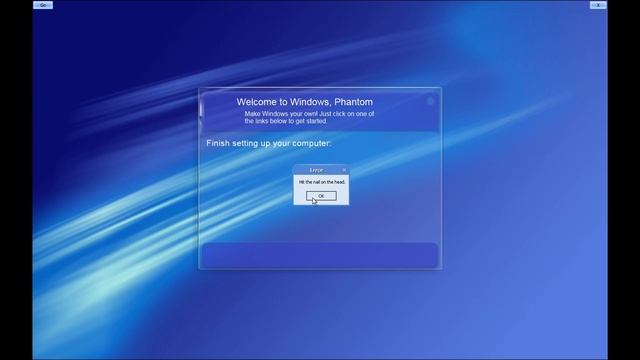Image resolution: width=640 pixels, height=360 pixels.
Task: Close the Error dialog with its X
Action: [x=344, y=170]
